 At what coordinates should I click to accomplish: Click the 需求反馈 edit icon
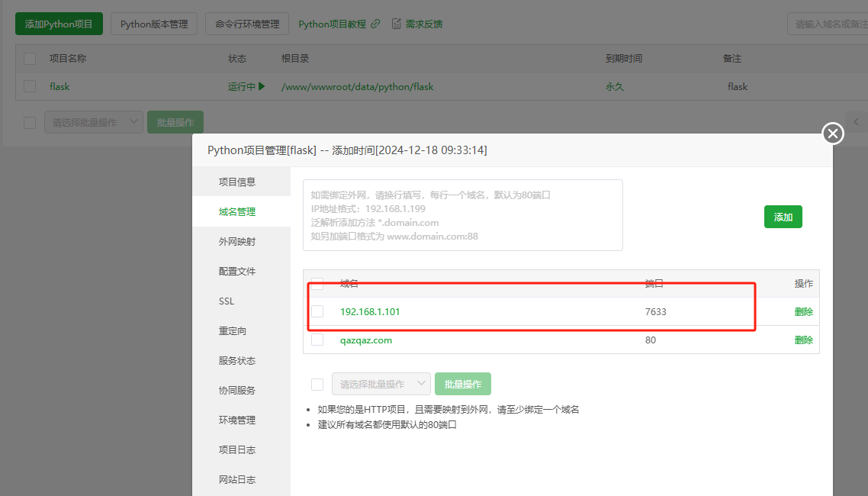click(x=397, y=24)
